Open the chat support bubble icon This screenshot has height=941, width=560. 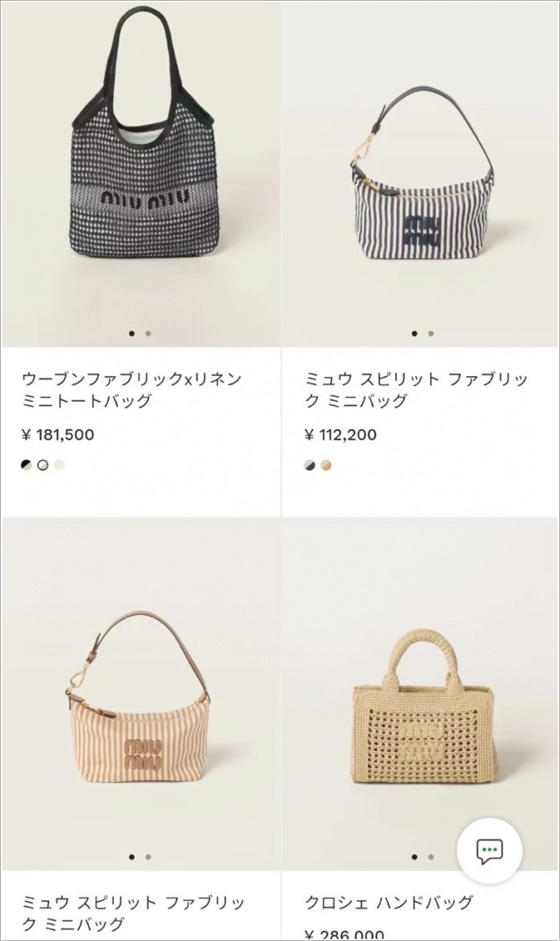tap(490, 851)
